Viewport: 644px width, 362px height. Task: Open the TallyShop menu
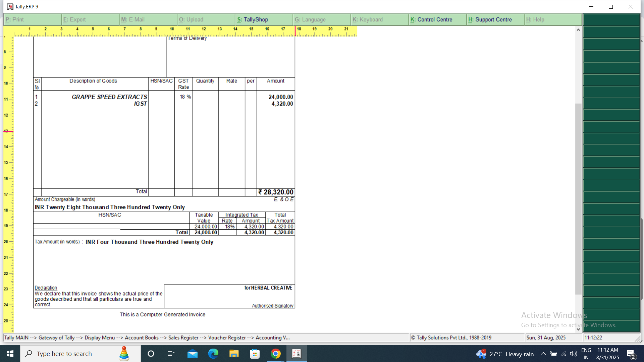click(264, 19)
